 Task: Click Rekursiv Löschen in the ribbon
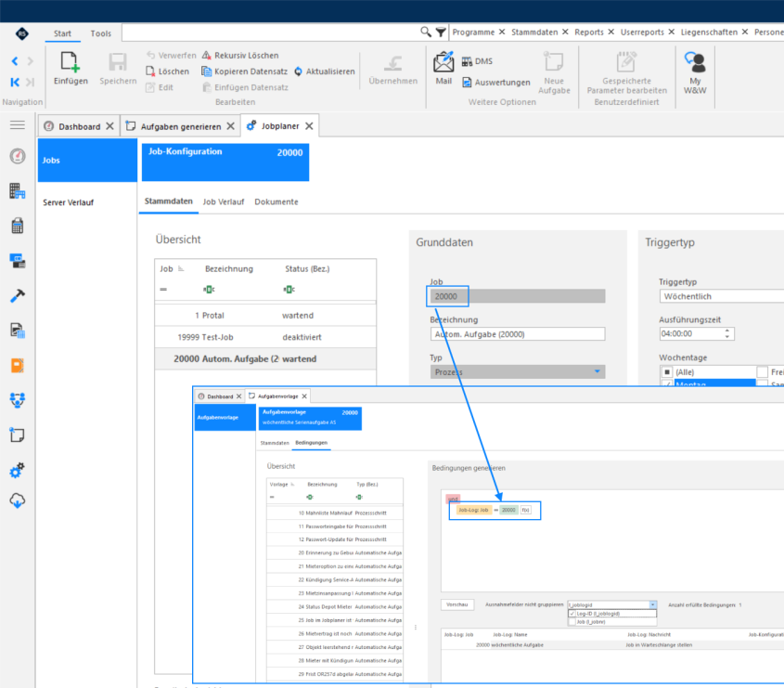pyautogui.click(x=240, y=55)
